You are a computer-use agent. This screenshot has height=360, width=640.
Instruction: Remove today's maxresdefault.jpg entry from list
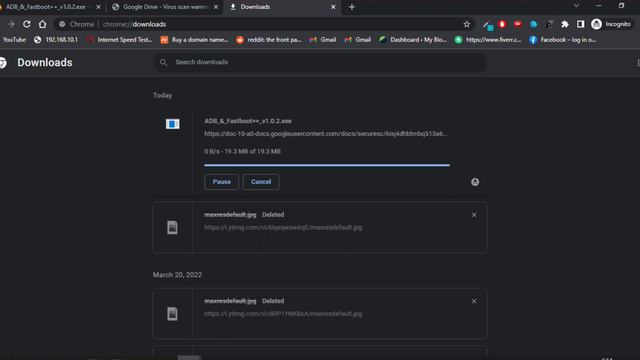(x=474, y=215)
